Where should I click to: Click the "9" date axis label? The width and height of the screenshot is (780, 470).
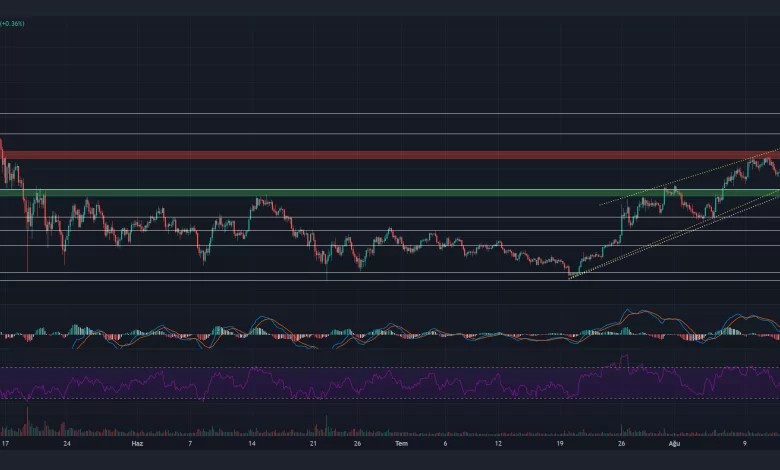click(x=745, y=444)
